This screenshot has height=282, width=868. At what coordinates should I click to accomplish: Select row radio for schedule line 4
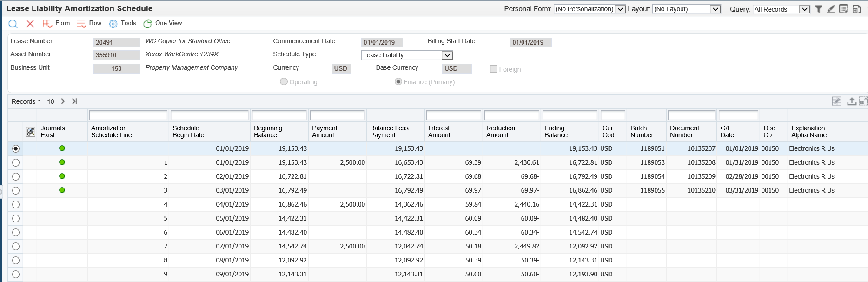point(16,204)
